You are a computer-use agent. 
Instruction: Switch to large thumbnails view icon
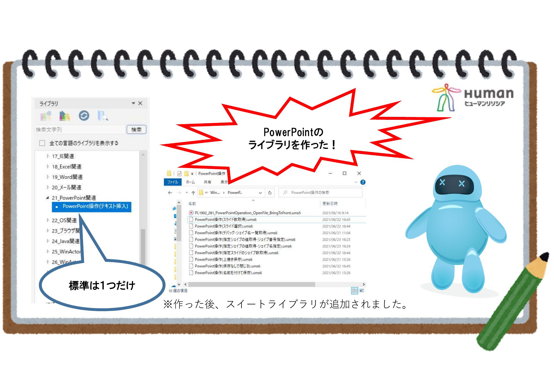point(362,291)
